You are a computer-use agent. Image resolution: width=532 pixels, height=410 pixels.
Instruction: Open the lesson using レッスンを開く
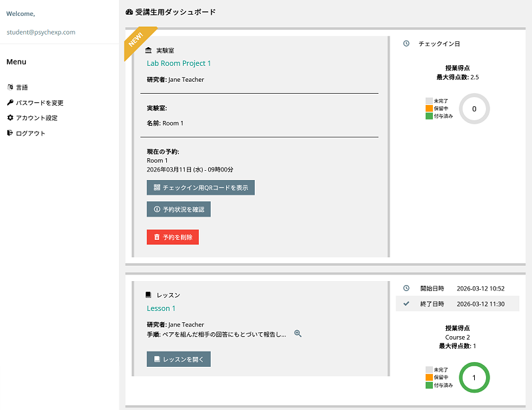tap(178, 359)
